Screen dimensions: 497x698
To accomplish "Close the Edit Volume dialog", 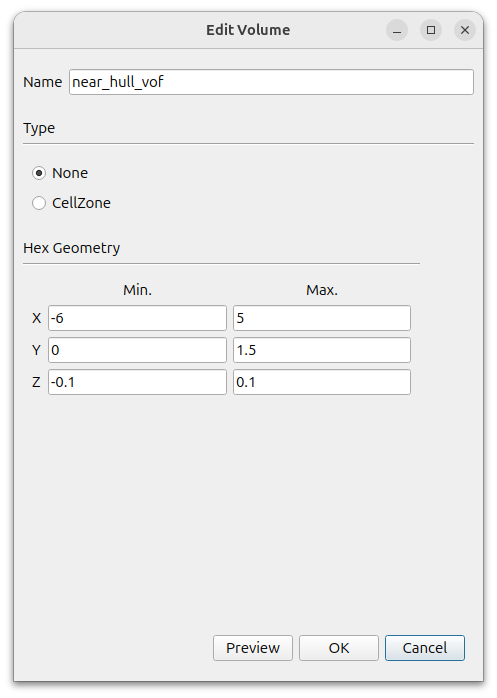I will point(465,30).
